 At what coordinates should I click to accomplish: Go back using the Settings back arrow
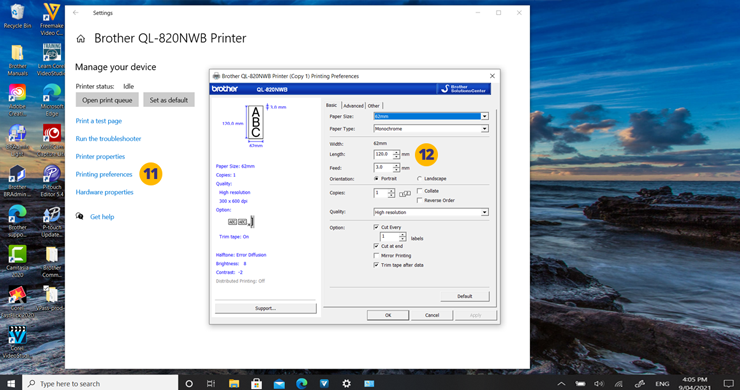[x=76, y=13]
